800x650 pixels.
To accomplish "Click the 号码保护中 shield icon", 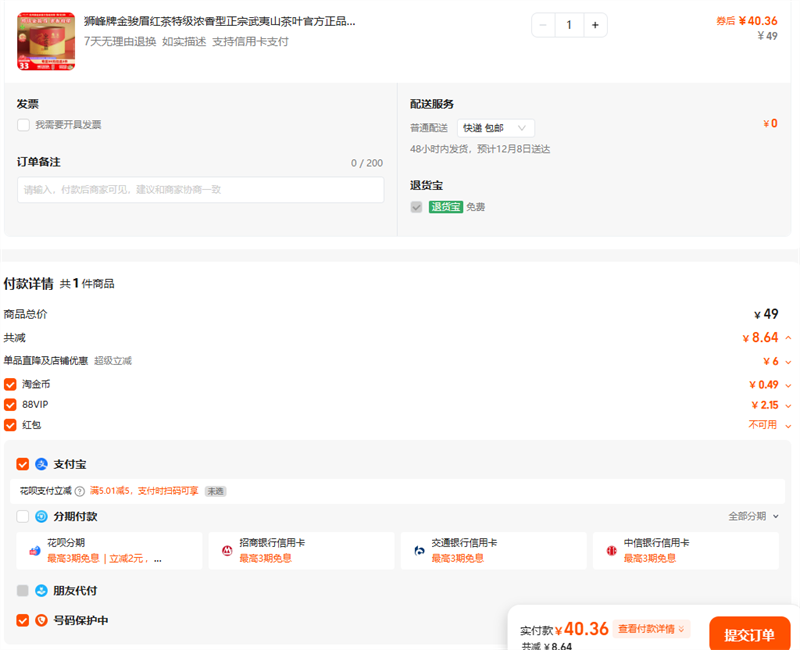I will click(42, 620).
